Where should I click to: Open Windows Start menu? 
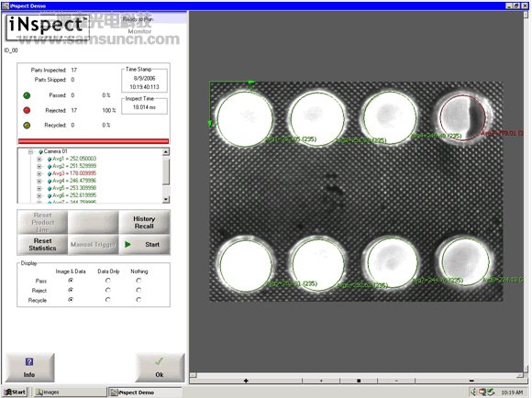click(15, 392)
